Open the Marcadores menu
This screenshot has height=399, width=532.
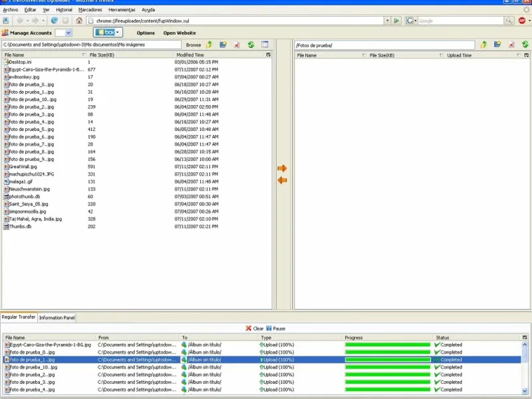pos(90,10)
